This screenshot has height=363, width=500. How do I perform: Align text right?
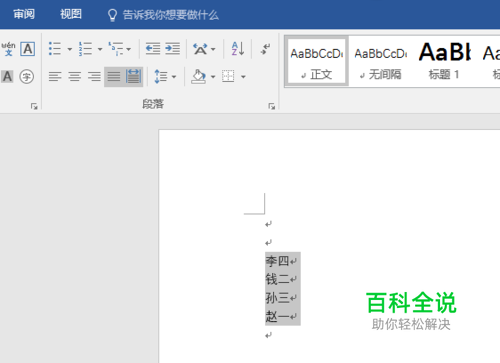tap(94, 77)
